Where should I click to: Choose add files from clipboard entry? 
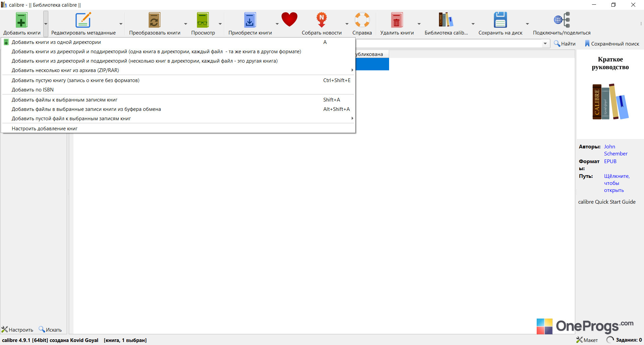178,109
